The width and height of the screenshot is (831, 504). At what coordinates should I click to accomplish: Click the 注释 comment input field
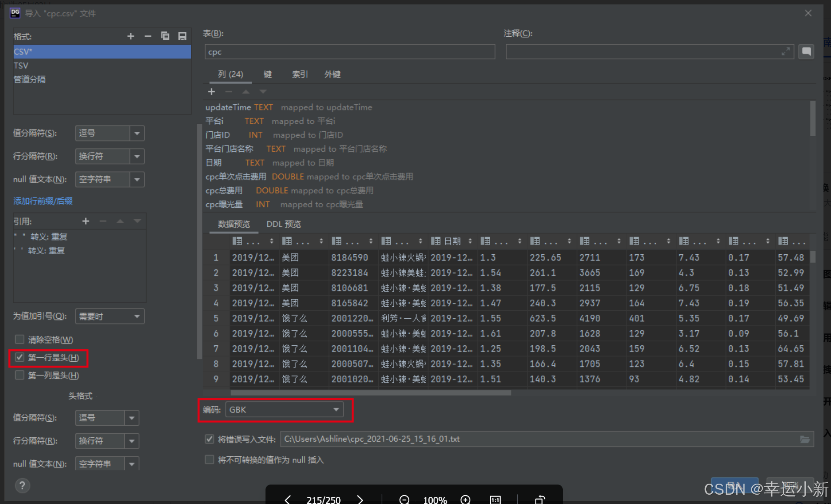click(x=650, y=52)
